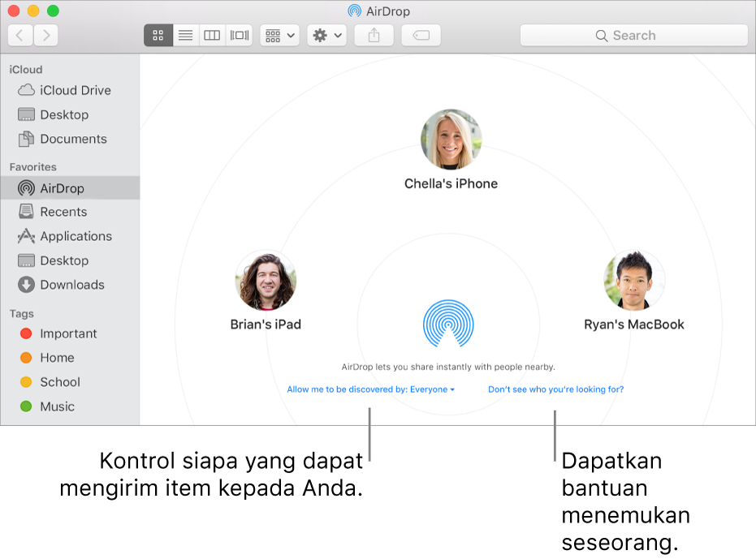This screenshot has width=756, height=559.
Task: Click the iCloud section header
Action: coord(26,70)
